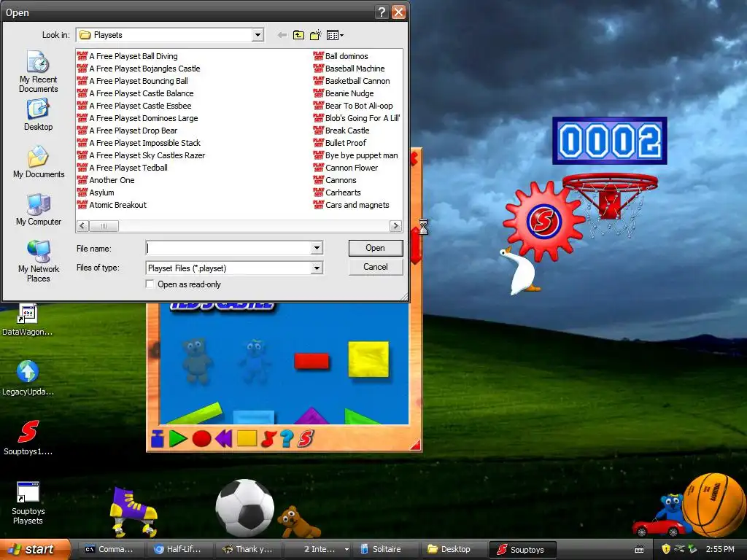Toggle the Open as read-only checkbox
The height and width of the screenshot is (560, 747).
[150, 284]
